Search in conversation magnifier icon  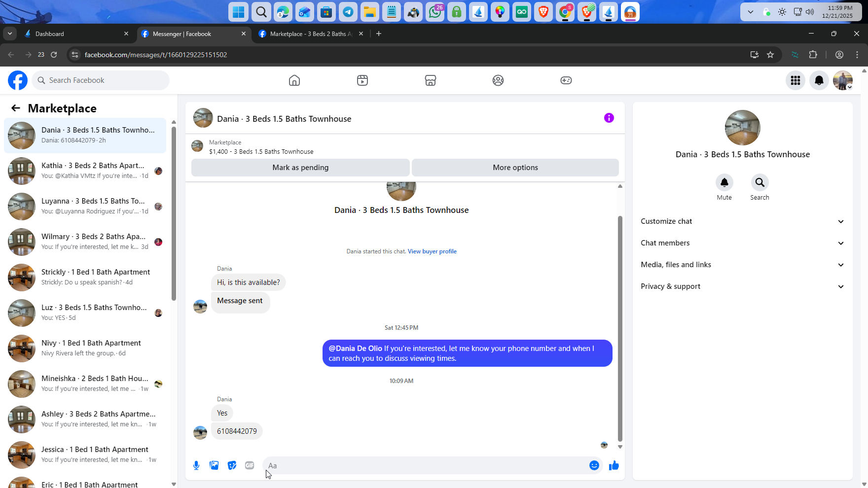tap(760, 182)
